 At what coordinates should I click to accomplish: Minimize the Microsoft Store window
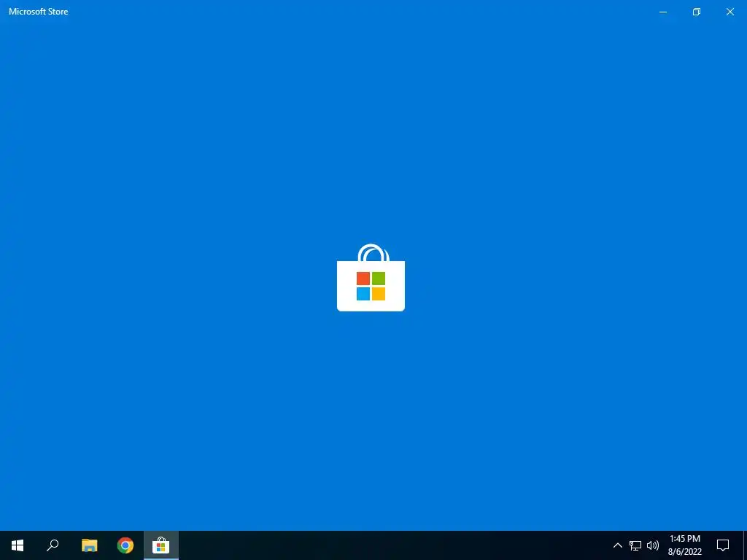(x=662, y=12)
